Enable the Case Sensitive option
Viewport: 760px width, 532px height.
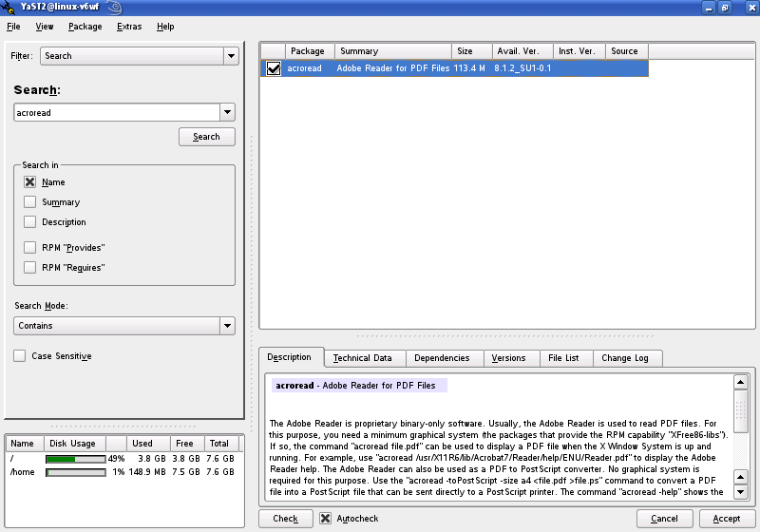19,356
